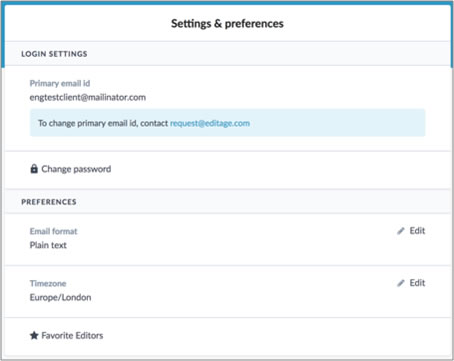Edit the Email format preference
454x361 pixels.
point(417,231)
